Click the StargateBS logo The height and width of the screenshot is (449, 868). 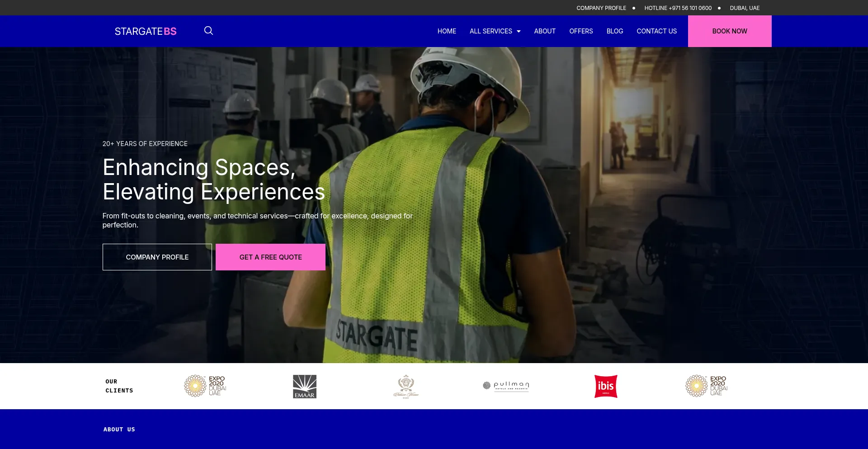pos(146,31)
